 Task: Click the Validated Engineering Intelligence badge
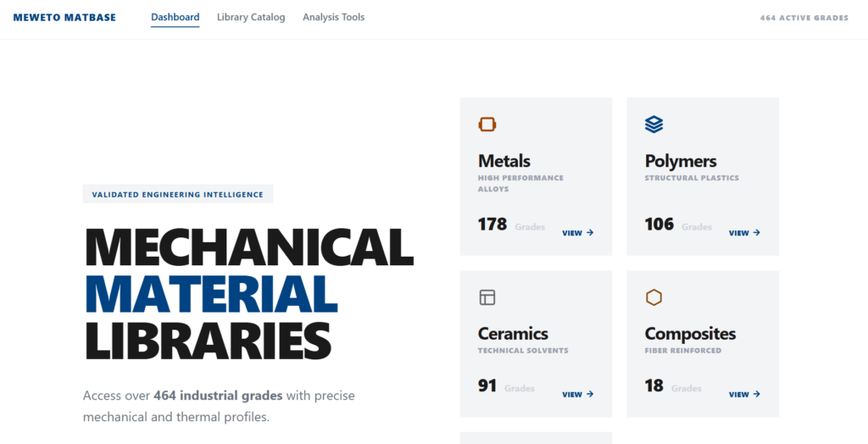(x=178, y=195)
